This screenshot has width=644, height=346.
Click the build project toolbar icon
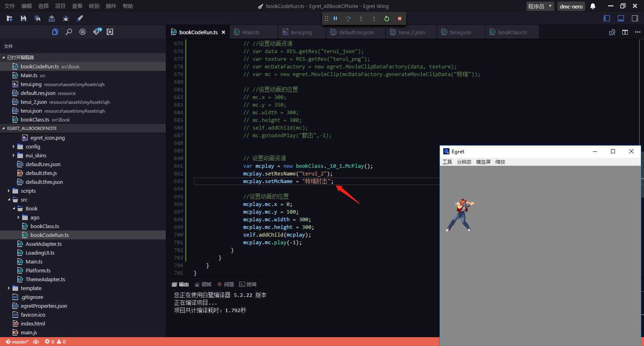52,19
